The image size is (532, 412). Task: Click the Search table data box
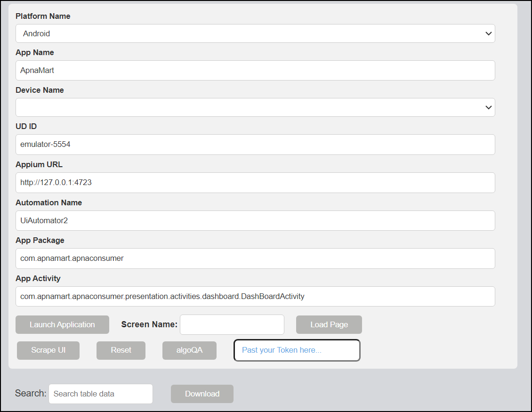[101, 394]
